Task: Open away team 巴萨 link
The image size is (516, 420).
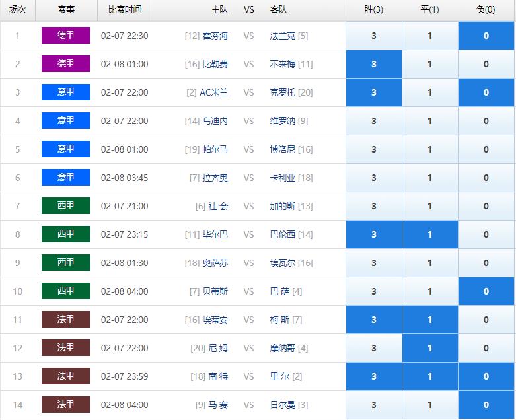Action: tap(279, 291)
